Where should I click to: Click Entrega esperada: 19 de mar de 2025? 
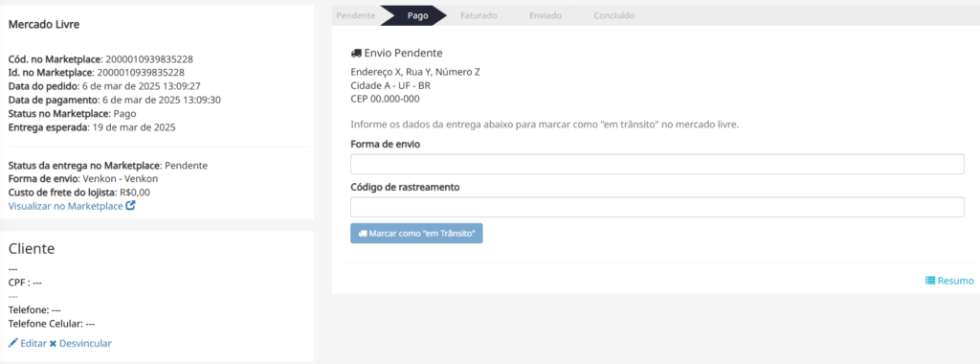[x=92, y=127]
